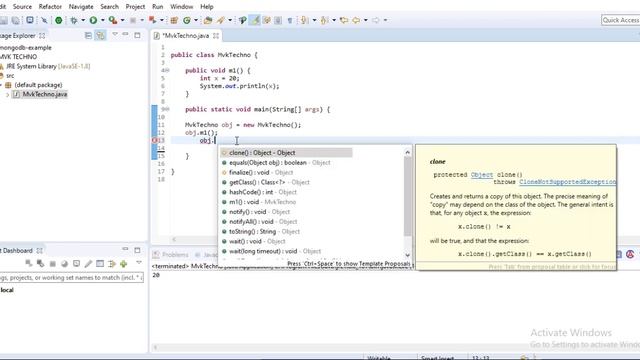This screenshot has width=640, height=360.
Task: Select JRE System Library in Package Explorer
Action: point(48,66)
